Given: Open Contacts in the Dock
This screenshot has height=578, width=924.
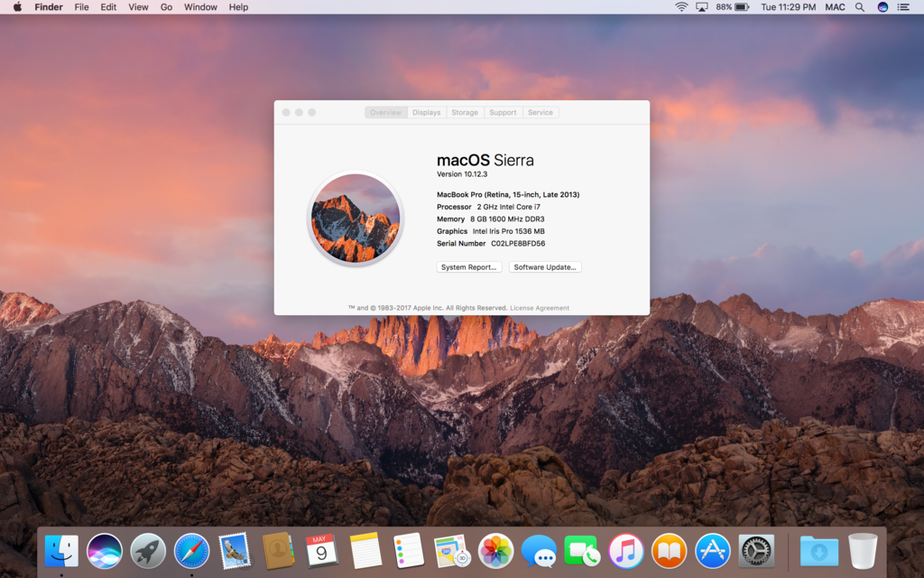Looking at the screenshot, I should click(278, 551).
